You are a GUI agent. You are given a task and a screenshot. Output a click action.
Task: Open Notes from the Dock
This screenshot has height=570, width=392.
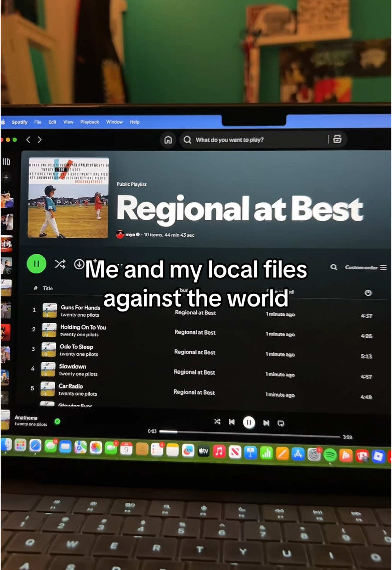pos(172,450)
